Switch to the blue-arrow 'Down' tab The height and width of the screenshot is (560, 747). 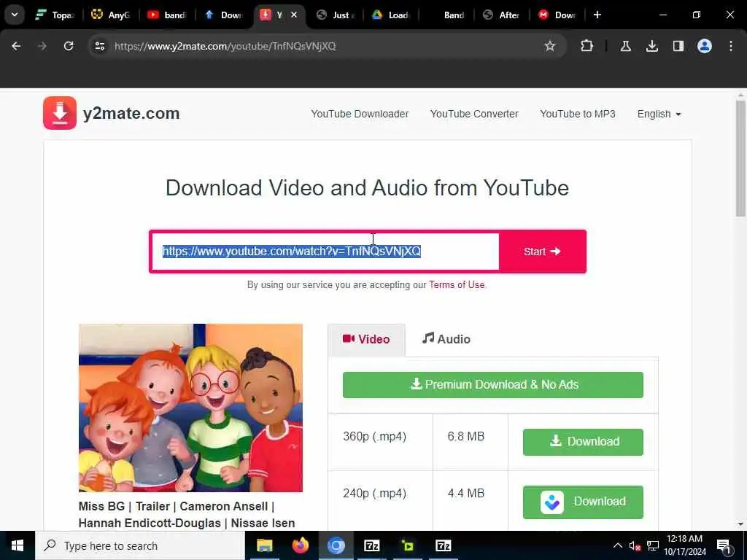pyautogui.click(x=223, y=15)
